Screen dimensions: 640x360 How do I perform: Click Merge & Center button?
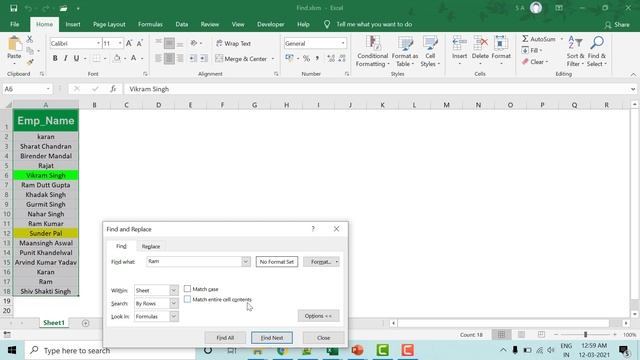[241, 59]
